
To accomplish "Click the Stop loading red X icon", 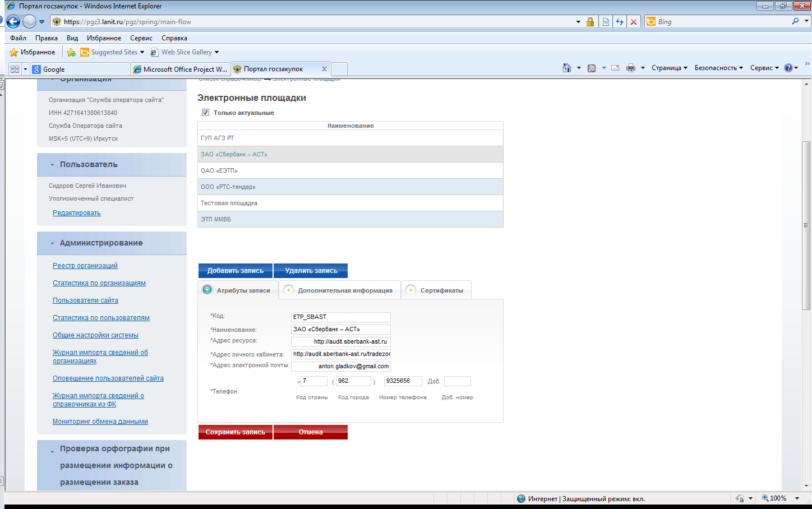I will tap(634, 22).
